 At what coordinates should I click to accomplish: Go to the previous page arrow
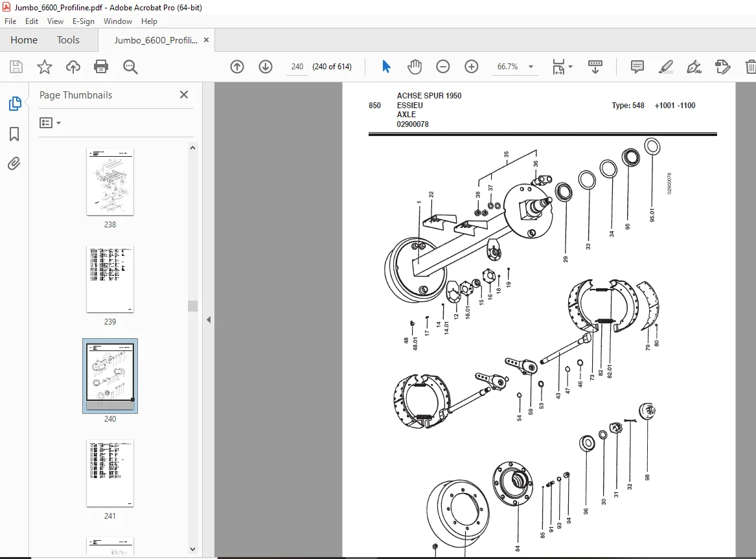point(237,67)
